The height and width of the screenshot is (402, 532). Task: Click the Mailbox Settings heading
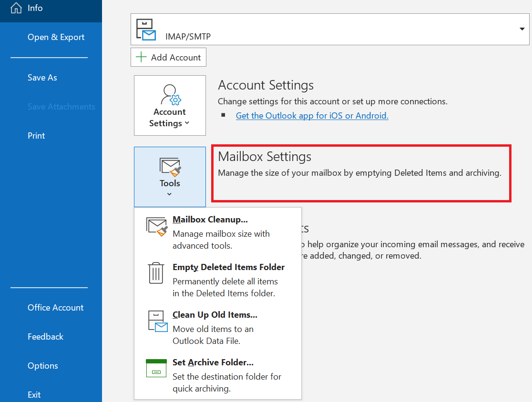[x=264, y=157]
